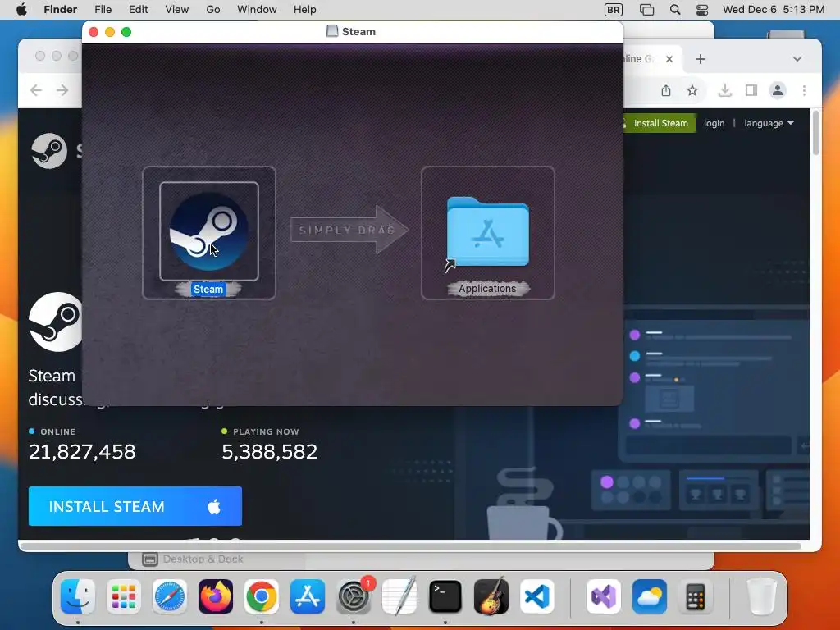Viewport: 840px width, 630px height.
Task: Open Launchpad from the Dock
Action: (124, 596)
